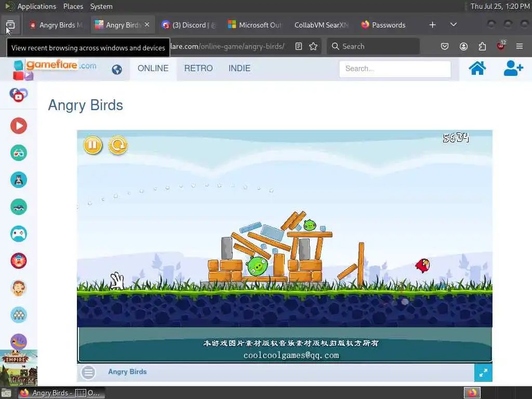Open the game menu hamburger icon
532x399 pixels.
pyautogui.click(x=88, y=373)
